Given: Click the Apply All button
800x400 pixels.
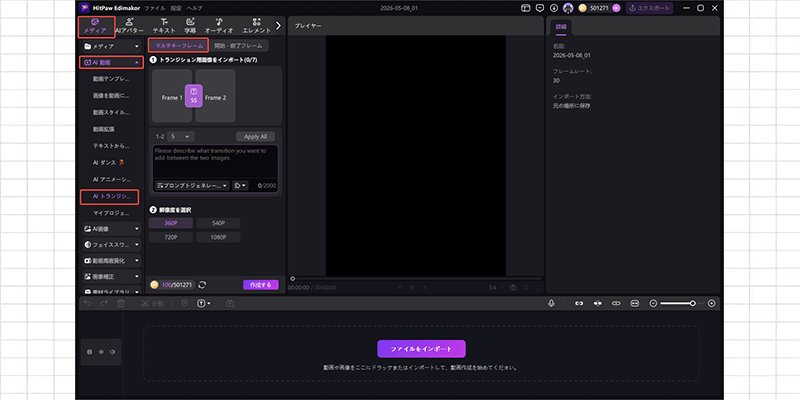Looking at the screenshot, I should pyautogui.click(x=256, y=137).
